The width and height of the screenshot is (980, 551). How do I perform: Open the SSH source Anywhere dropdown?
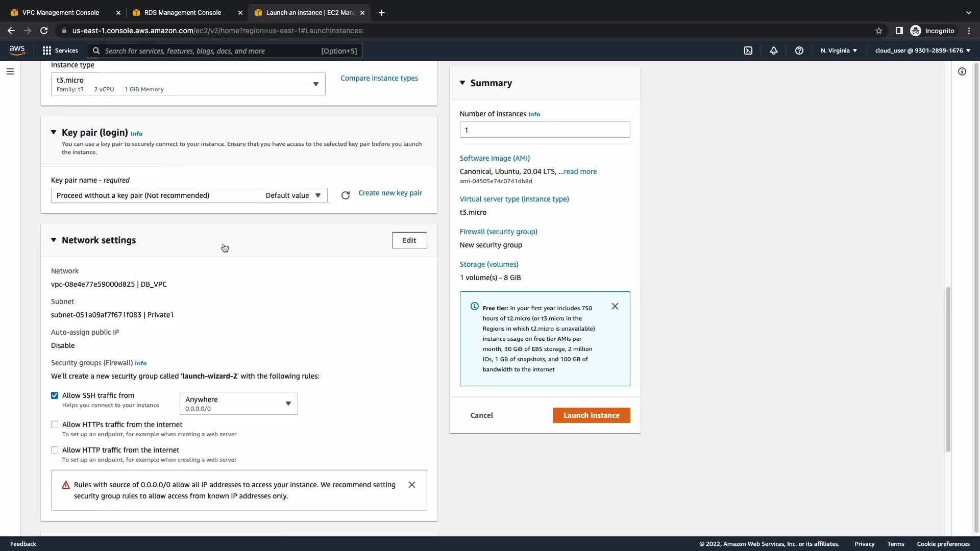(x=238, y=403)
